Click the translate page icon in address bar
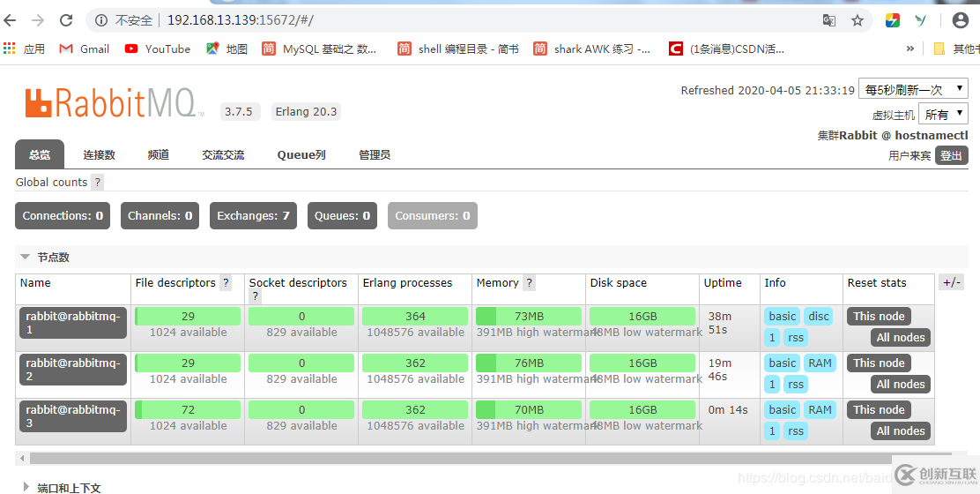The image size is (980, 494). click(x=829, y=20)
